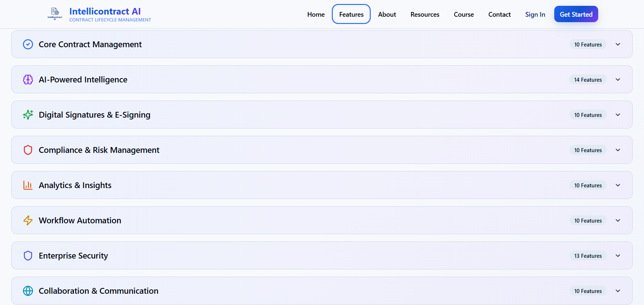Click the Enterprise Security heading
The width and height of the screenshot is (644, 305).
(x=73, y=256)
